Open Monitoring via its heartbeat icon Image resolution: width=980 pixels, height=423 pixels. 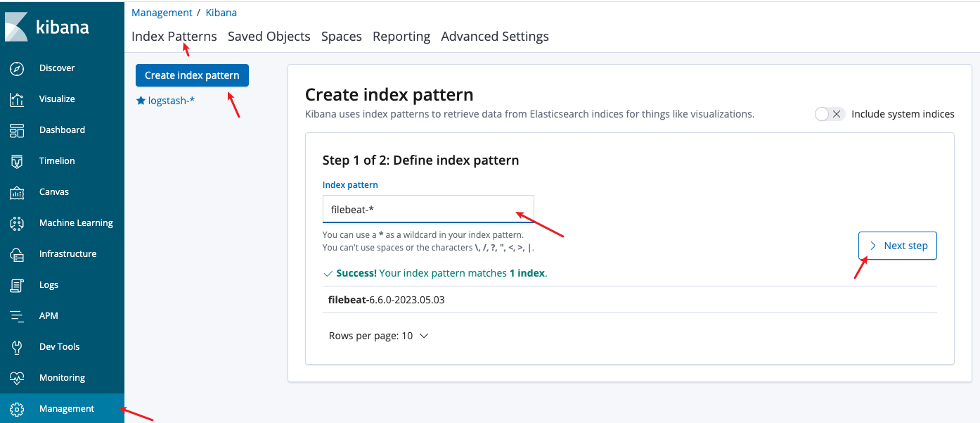(17, 378)
